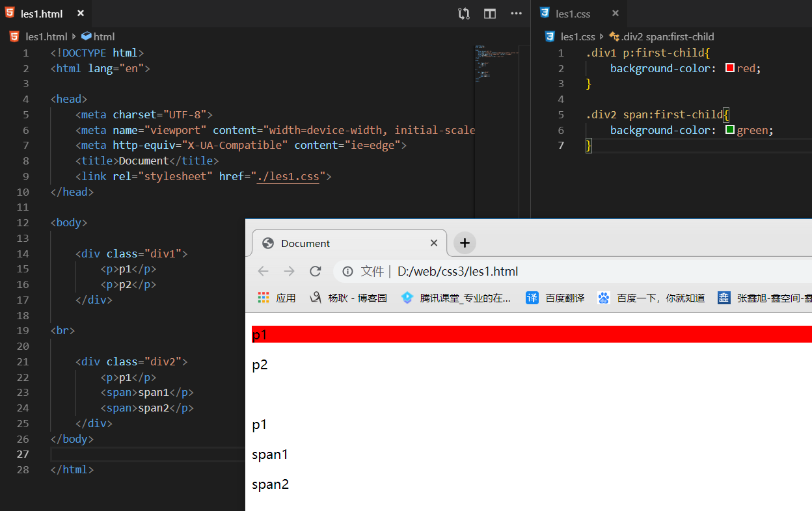Click the site info icon in address bar

[347, 271]
